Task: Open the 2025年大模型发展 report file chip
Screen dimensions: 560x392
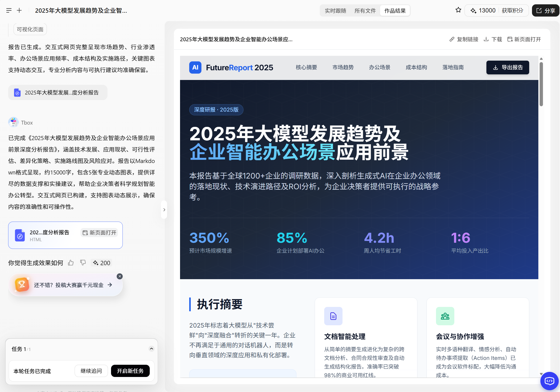Action: pos(58,92)
